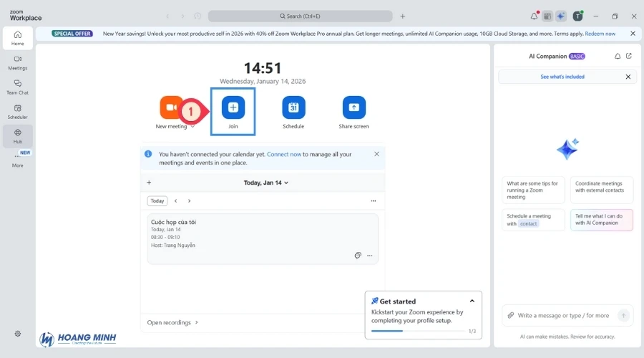
Task: Click the search bar field
Action: tap(301, 16)
